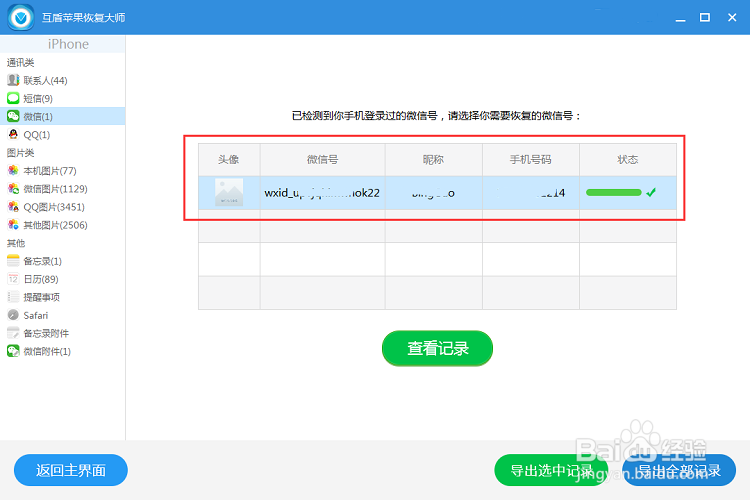Screen dimensions: 750x500
Task: Click the iPhone device tab header
Action: pyautogui.click(x=63, y=44)
